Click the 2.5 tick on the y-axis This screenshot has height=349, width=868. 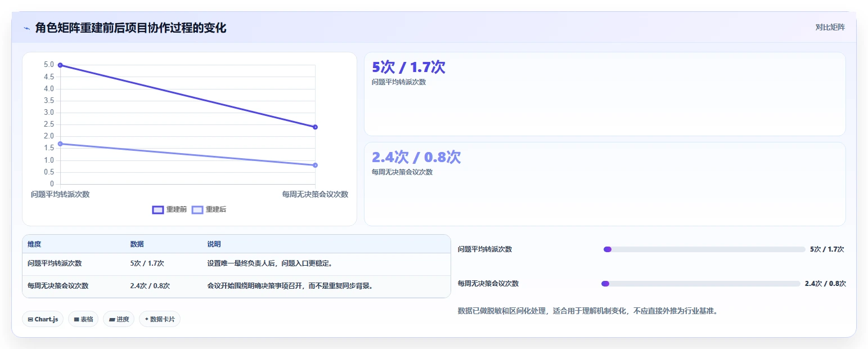coord(49,124)
